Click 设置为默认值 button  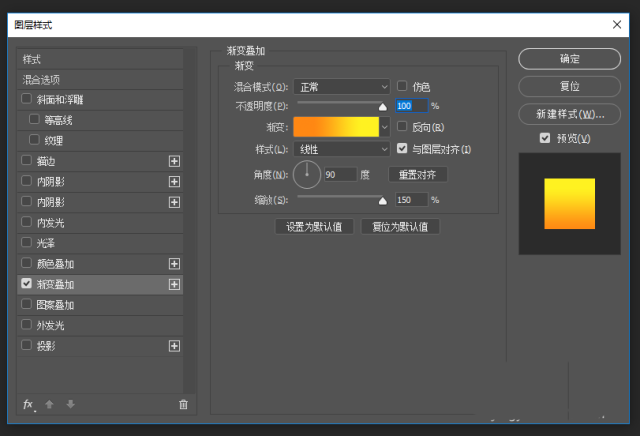[314, 227]
